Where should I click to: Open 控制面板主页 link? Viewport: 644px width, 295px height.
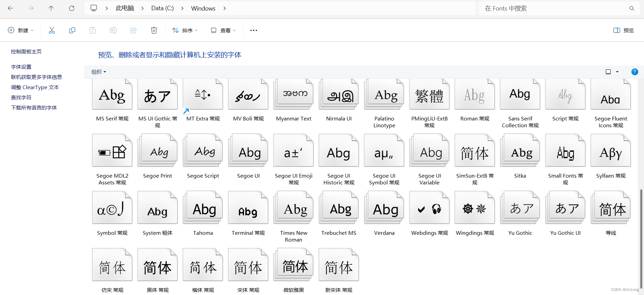pos(26,51)
